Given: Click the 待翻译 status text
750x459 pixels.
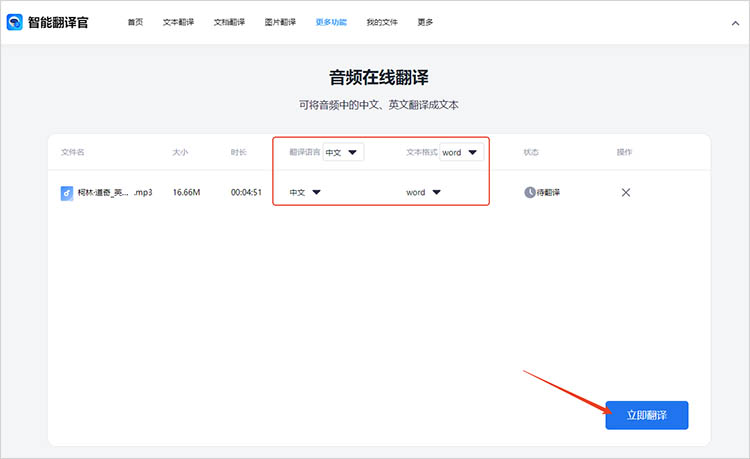Looking at the screenshot, I should [548, 192].
